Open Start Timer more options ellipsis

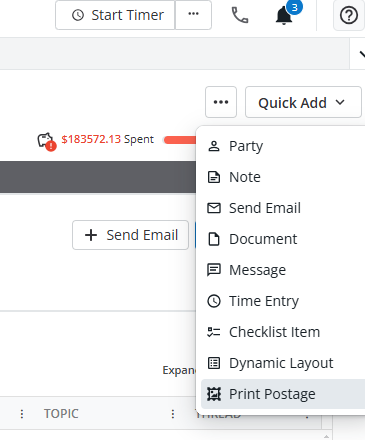(x=193, y=15)
